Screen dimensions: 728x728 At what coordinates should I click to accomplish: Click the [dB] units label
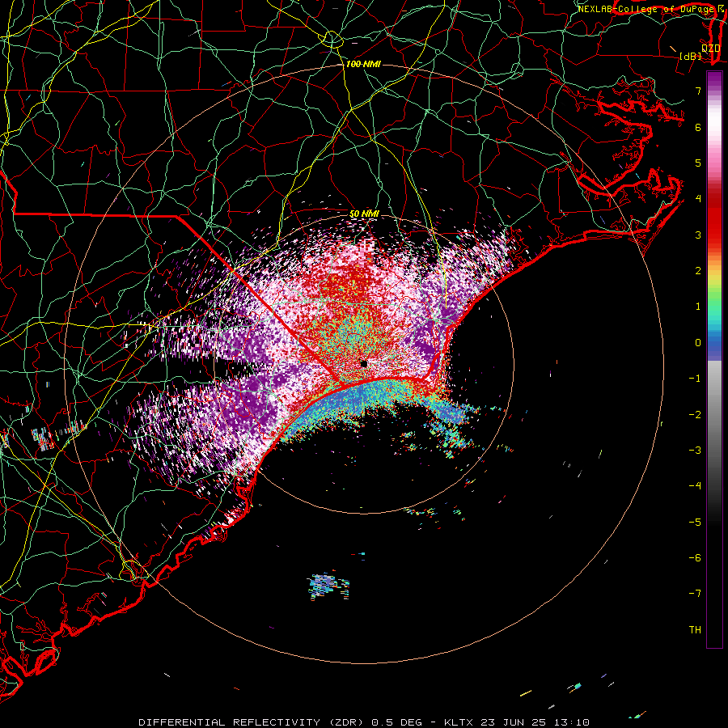691,56
